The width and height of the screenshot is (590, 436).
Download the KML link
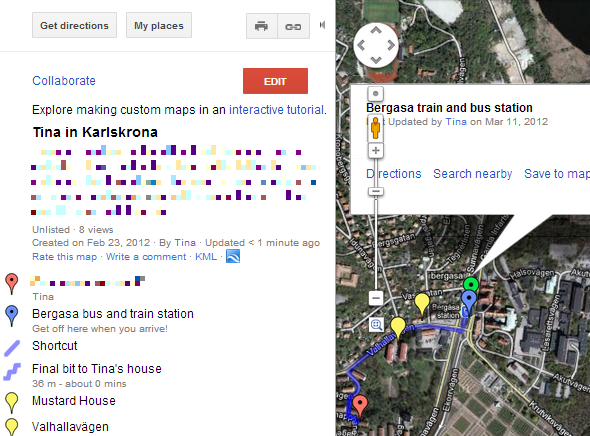point(206,257)
